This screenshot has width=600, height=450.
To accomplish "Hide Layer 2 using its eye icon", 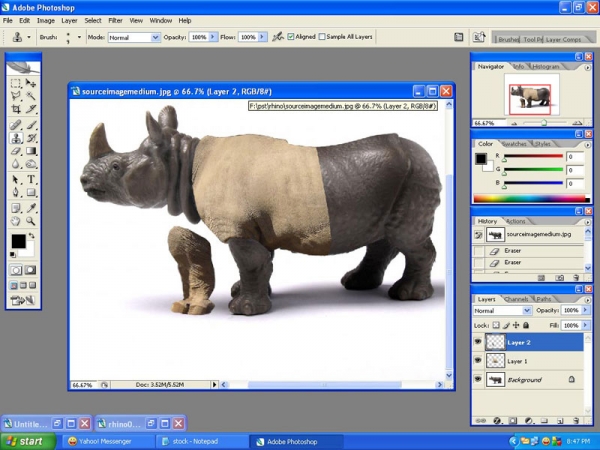I will (478, 342).
